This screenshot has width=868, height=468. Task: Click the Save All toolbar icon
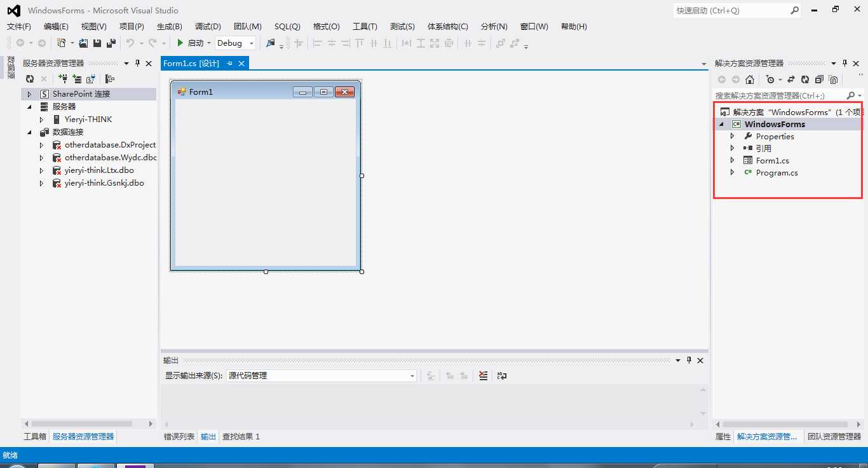pos(111,43)
